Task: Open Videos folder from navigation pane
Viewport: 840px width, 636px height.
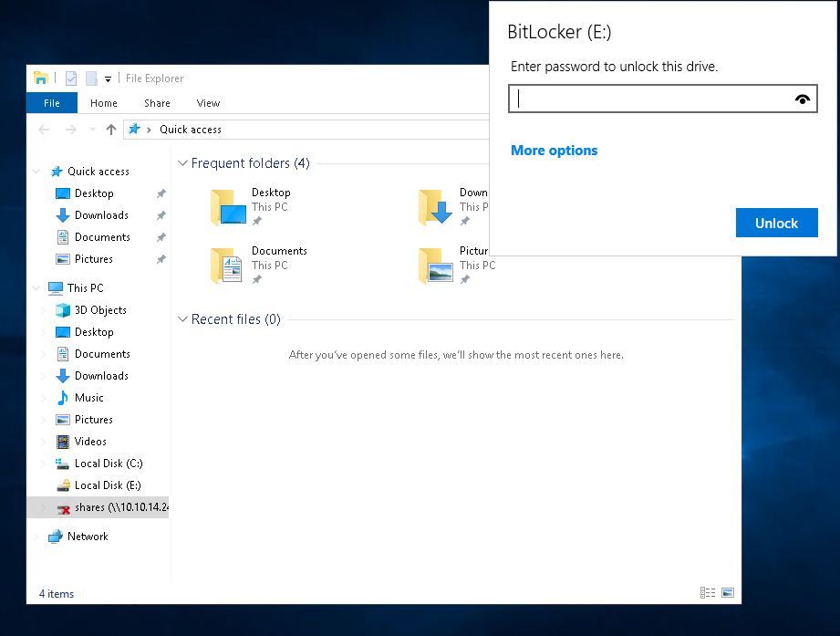Action: pyautogui.click(x=63, y=442)
